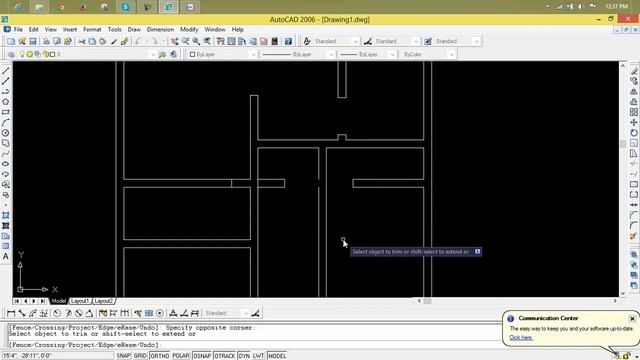Click the horizontal scrollbar thumb below drawing
Viewport: 640px width, 360px height.
[427, 301]
